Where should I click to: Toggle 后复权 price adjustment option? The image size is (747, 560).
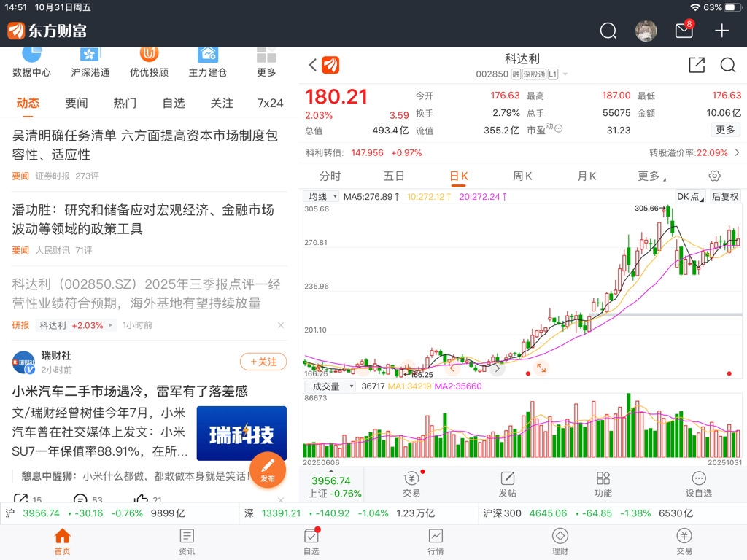pos(725,196)
